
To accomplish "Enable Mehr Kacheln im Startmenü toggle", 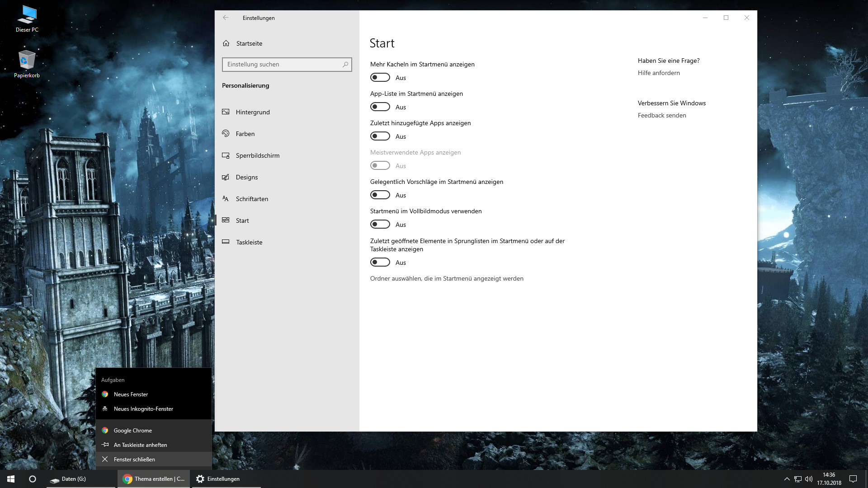I will (380, 77).
